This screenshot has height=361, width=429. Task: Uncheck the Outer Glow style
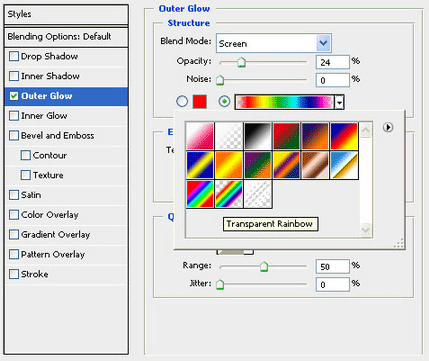tap(14, 96)
